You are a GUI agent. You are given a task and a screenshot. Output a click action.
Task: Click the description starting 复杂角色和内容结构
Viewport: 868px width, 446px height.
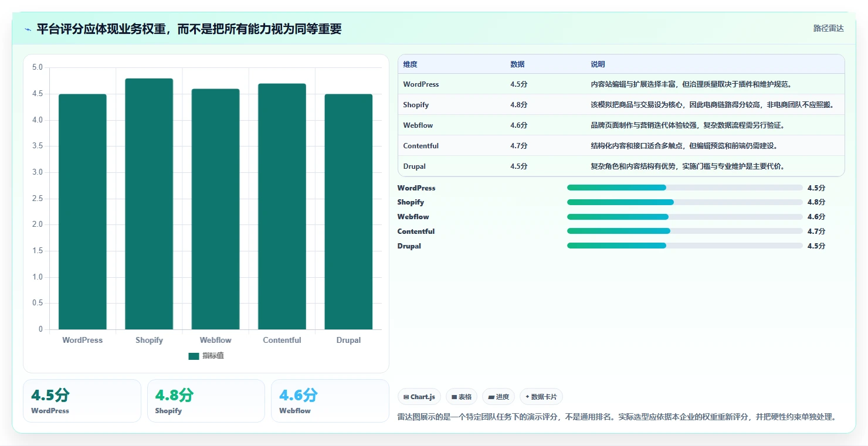(x=687, y=166)
